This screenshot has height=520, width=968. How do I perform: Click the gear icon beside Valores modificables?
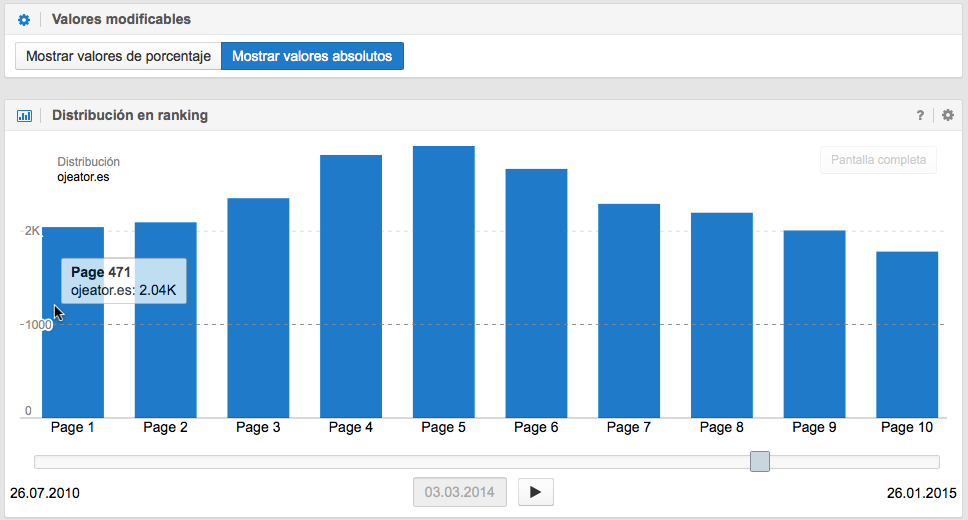[x=24, y=20]
